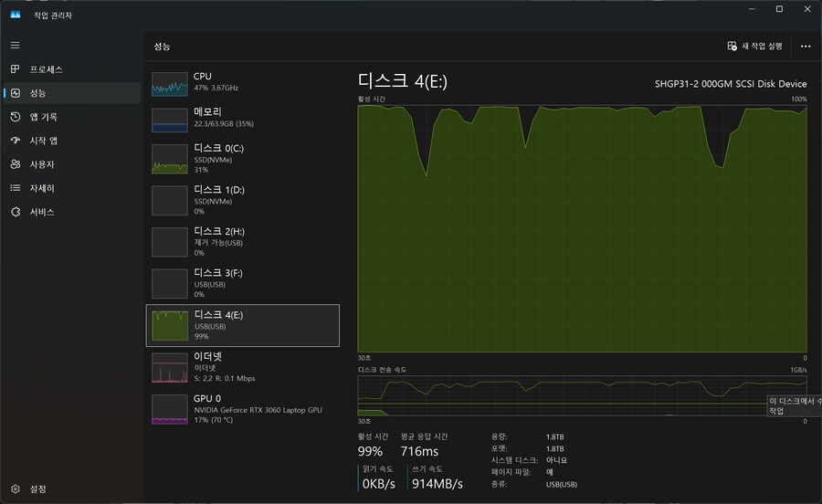Open the 설정 gear icon
The image size is (822, 504).
16,488
